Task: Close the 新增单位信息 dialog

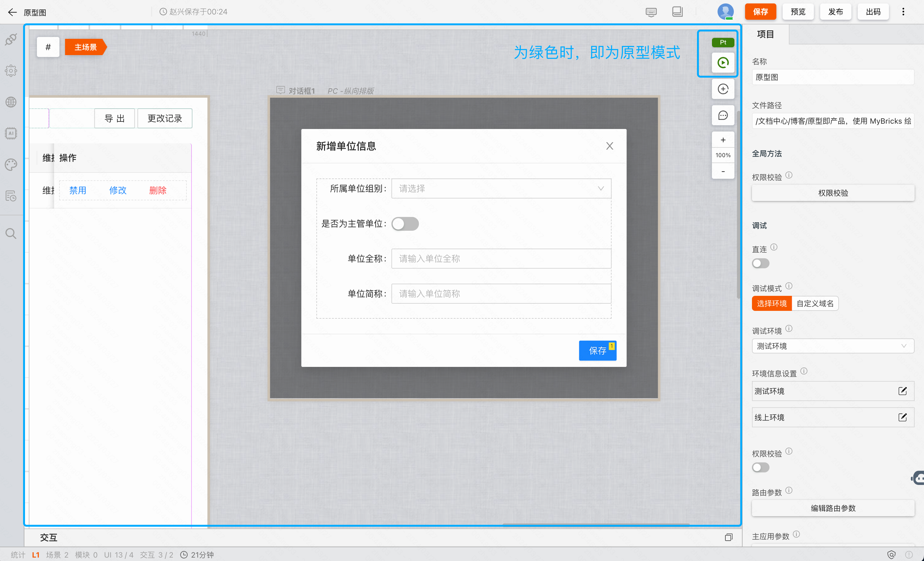Action: [609, 146]
